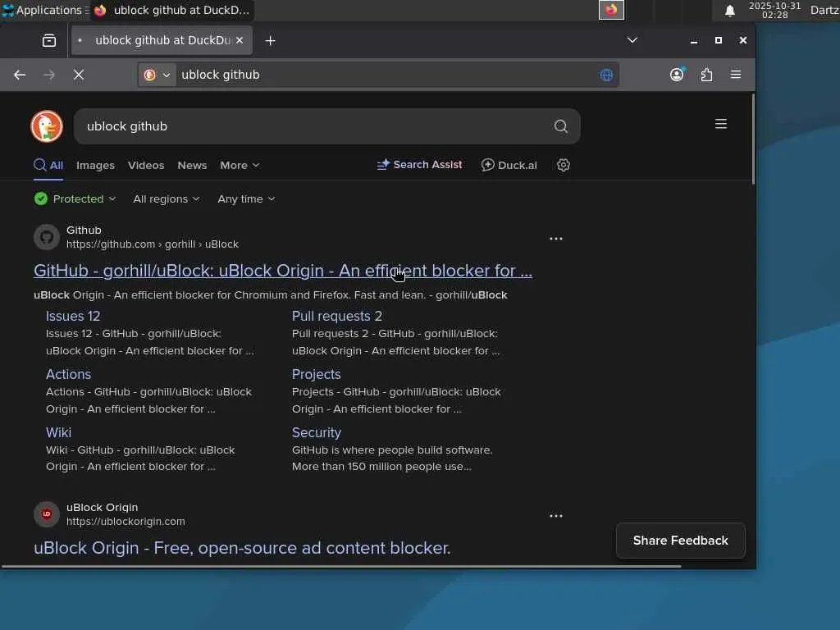Switch to the Images tab
The height and width of the screenshot is (630, 840).
tap(95, 166)
